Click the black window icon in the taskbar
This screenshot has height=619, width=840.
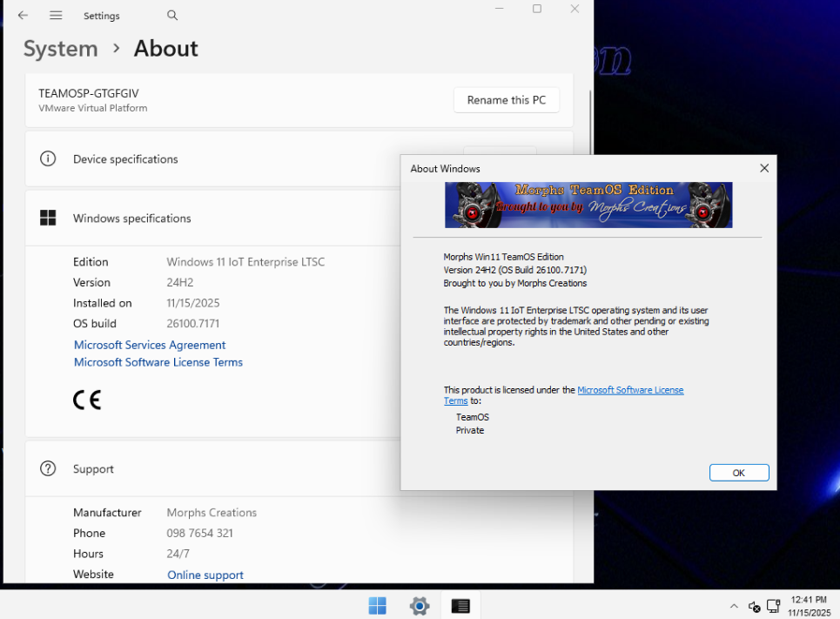point(460,606)
